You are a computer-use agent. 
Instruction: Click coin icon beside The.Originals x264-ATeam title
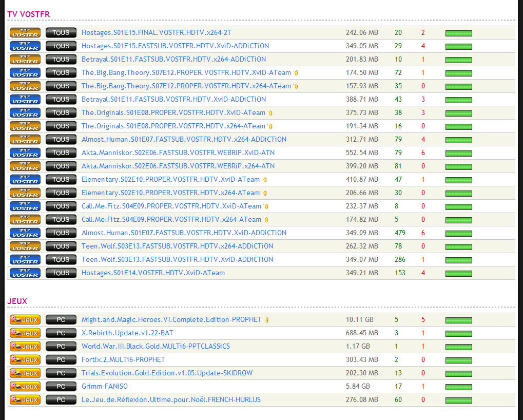click(270, 126)
